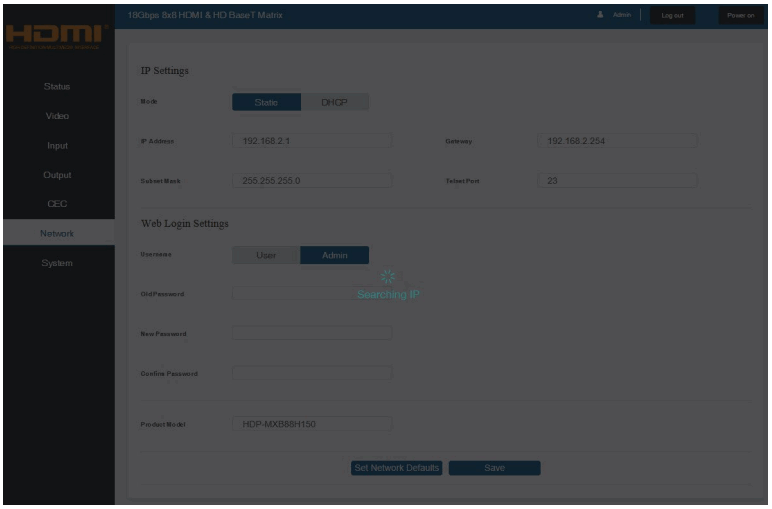
Task: Select Admin for web login username
Action: pos(335,255)
